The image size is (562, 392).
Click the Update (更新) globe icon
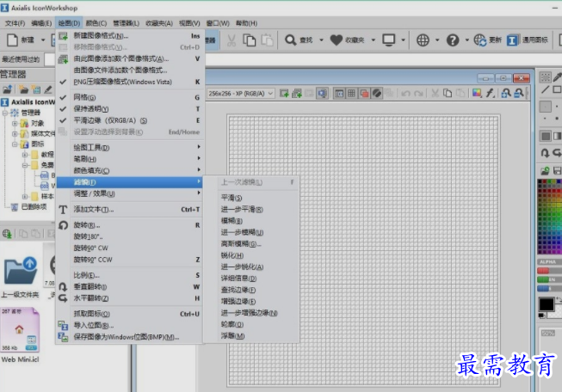point(480,40)
